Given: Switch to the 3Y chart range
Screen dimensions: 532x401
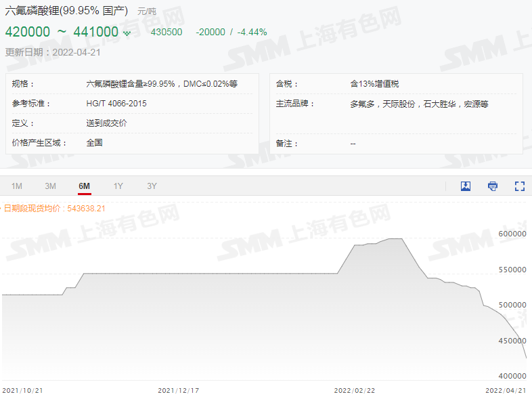Looking at the screenshot, I should tap(152, 186).
